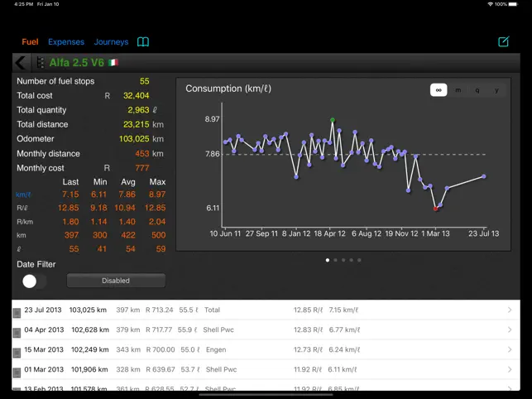Screen dimensions: 532x399
Task: Click the Disabled date filter button
Action: (116, 281)
